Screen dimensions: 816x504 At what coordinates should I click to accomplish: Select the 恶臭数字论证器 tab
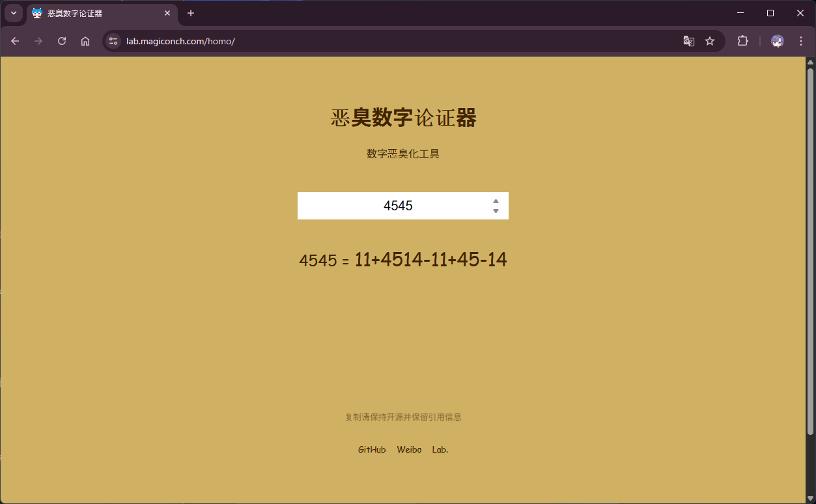point(102,14)
